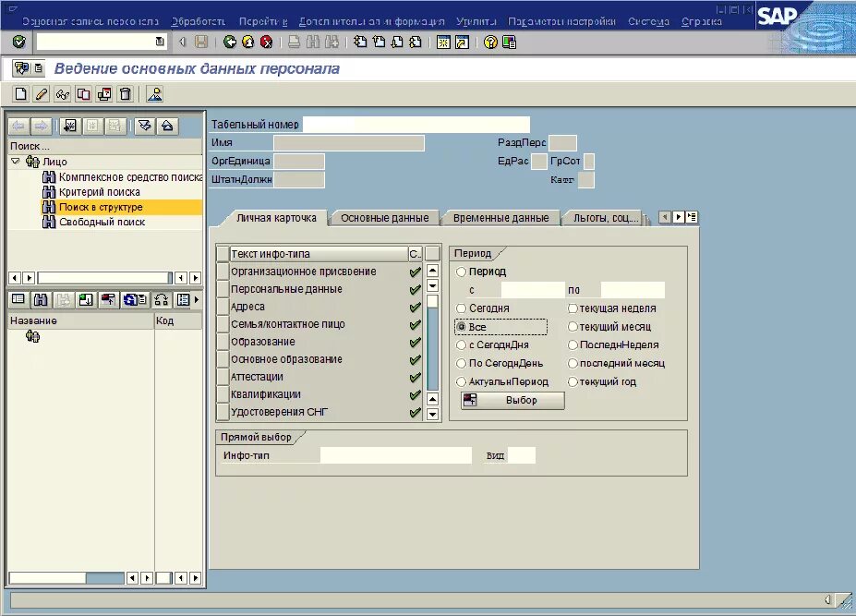Viewport: 856px width, 616px height.
Task: Select the с СегоднДня radio button
Action: (x=461, y=344)
